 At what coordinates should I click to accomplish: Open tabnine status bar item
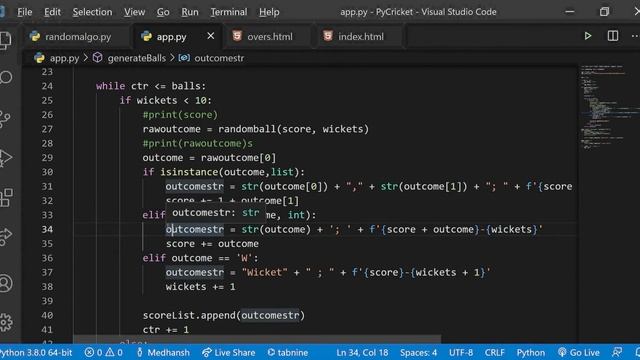click(288, 352)
